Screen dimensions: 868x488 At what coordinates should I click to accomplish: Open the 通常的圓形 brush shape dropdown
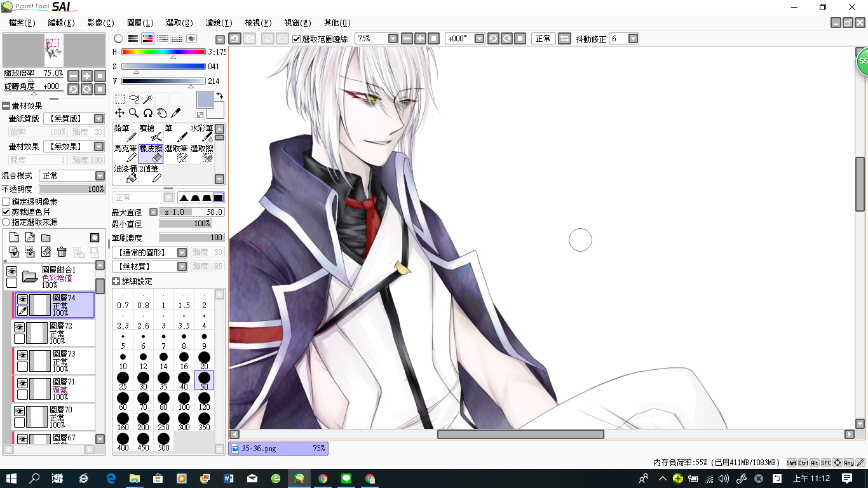[182, 252]
